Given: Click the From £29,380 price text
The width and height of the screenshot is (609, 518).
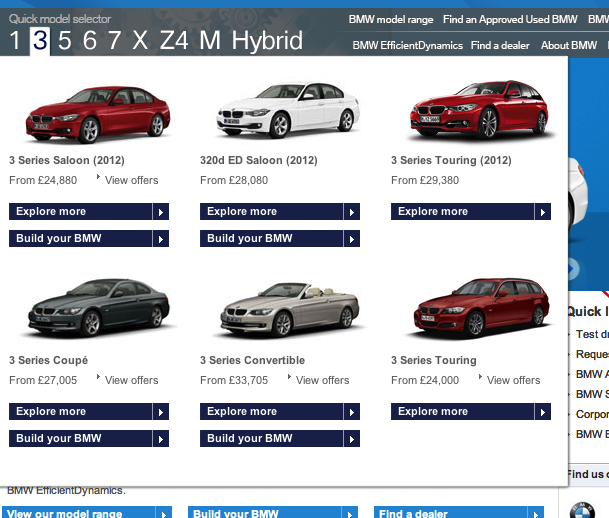Looking at the screenshot, I should tap(425, 180).
